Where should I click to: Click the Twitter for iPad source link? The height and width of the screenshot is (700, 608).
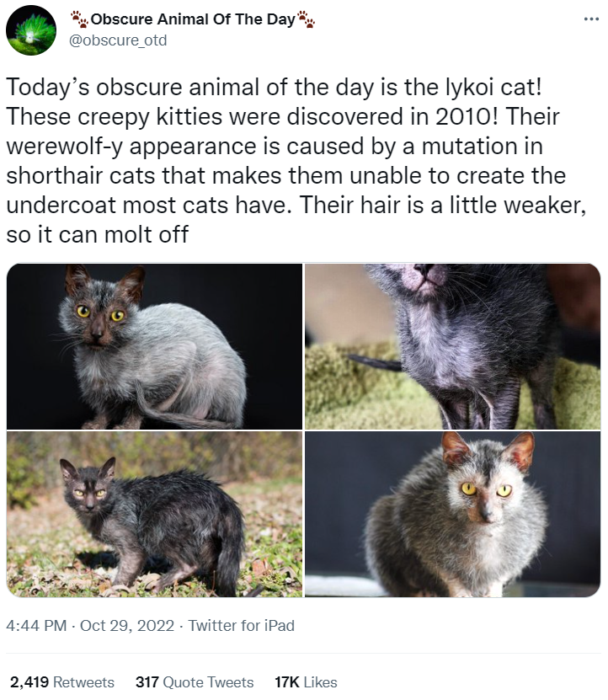[241, 625]
